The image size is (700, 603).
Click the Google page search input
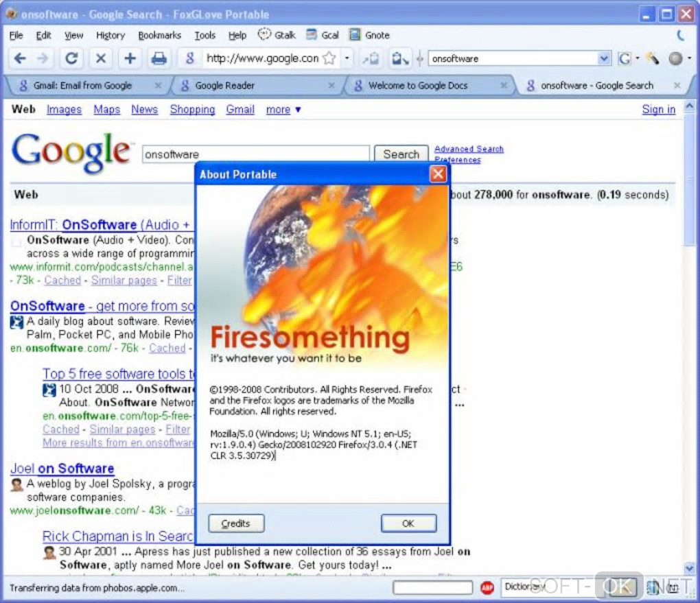pos(256,154)
